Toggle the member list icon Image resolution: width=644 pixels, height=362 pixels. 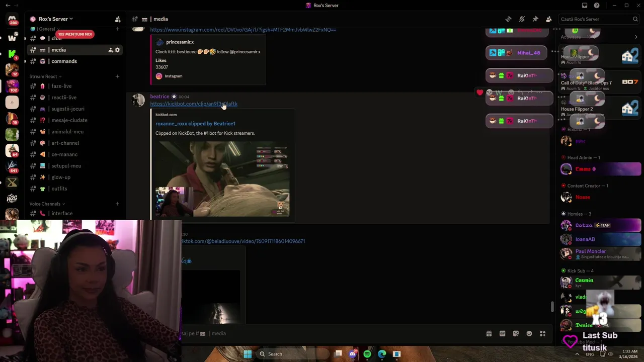click(x=549, y=19)
